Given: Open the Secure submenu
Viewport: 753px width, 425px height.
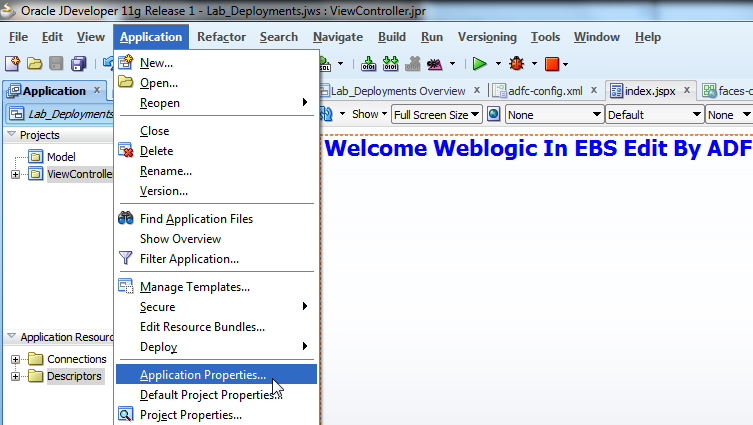Looking at the screenshot, I should pyautogui.click(x=216, y=307).
